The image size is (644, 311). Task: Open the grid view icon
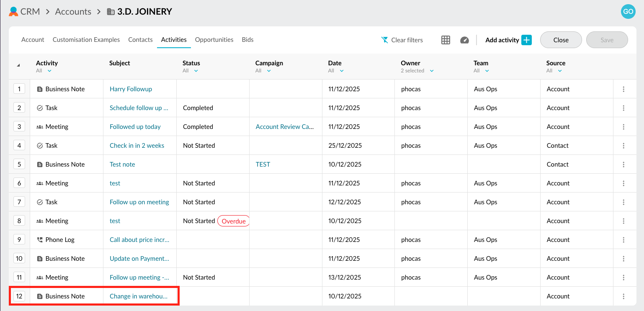[446, 40]
